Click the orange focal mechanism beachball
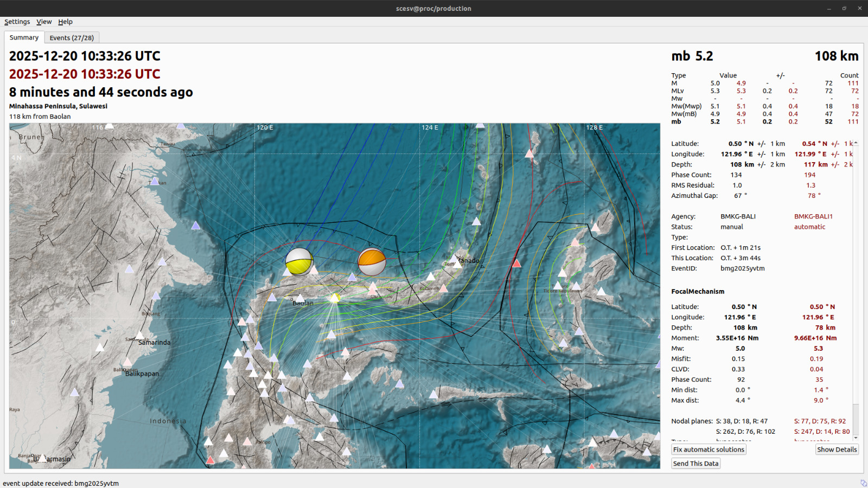 click(x=372, y=262)
